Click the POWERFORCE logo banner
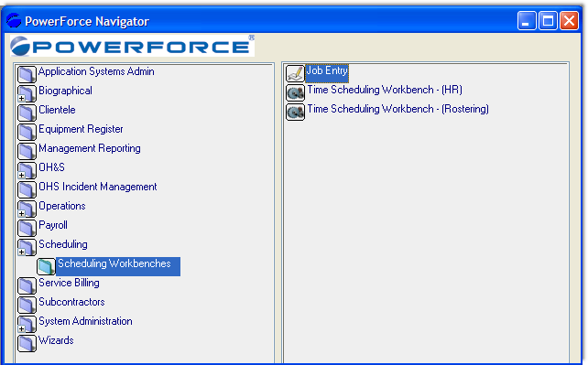588x365 pixels. tap(133, 46)
